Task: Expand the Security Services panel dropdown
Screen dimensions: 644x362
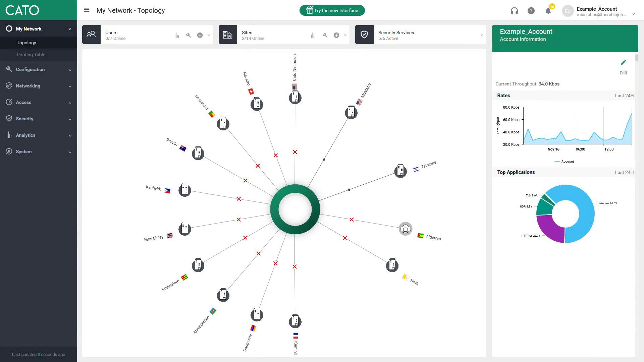Action: coord(482,35)
